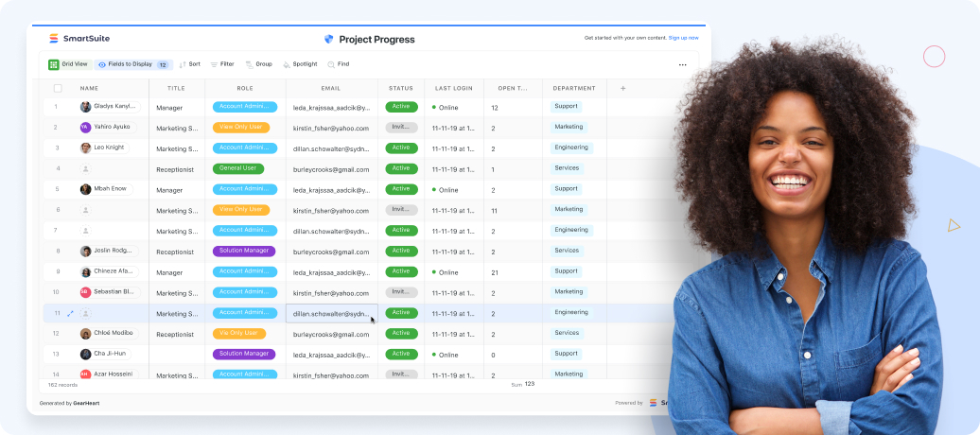
Task: Click the Generated by GearHeart text
Action: pos(69,403)
